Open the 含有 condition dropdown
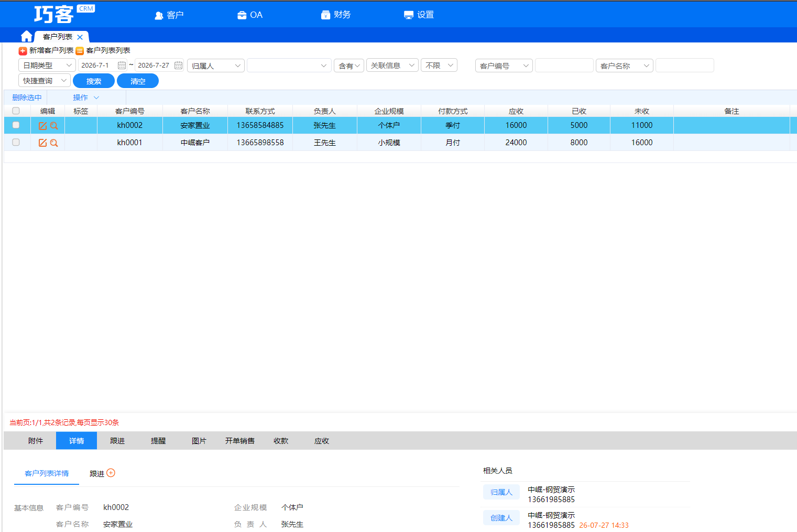The image size is (797, 532). tap(349, 66)
